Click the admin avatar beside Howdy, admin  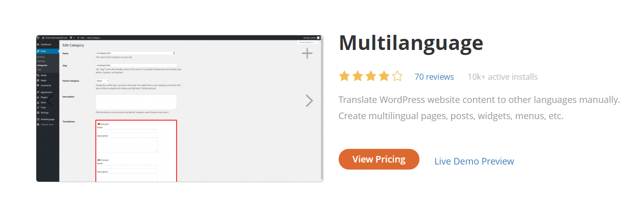click(x=318, y=37)
